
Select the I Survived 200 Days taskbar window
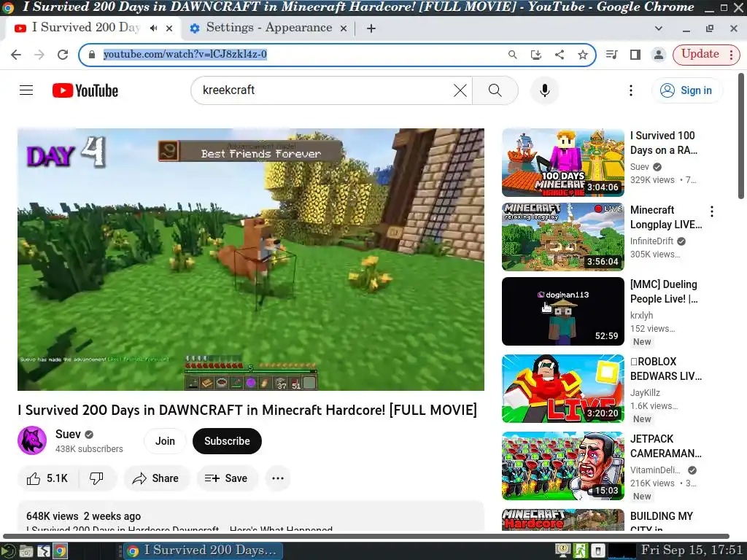tap(204, 551)
